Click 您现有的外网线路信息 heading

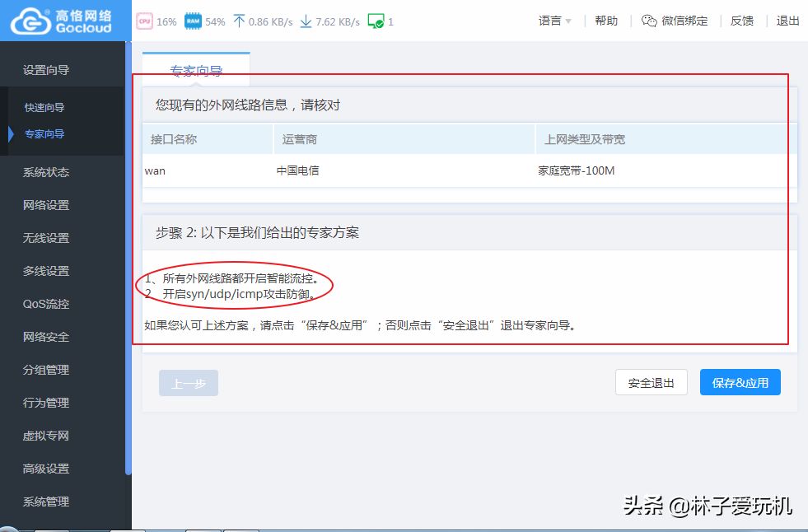[248, 105]
